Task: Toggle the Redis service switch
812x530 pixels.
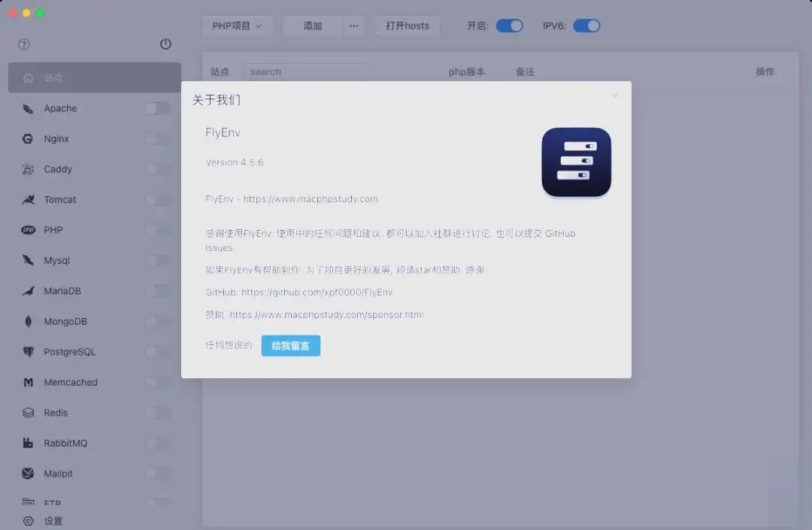Action: click(158, 413)
